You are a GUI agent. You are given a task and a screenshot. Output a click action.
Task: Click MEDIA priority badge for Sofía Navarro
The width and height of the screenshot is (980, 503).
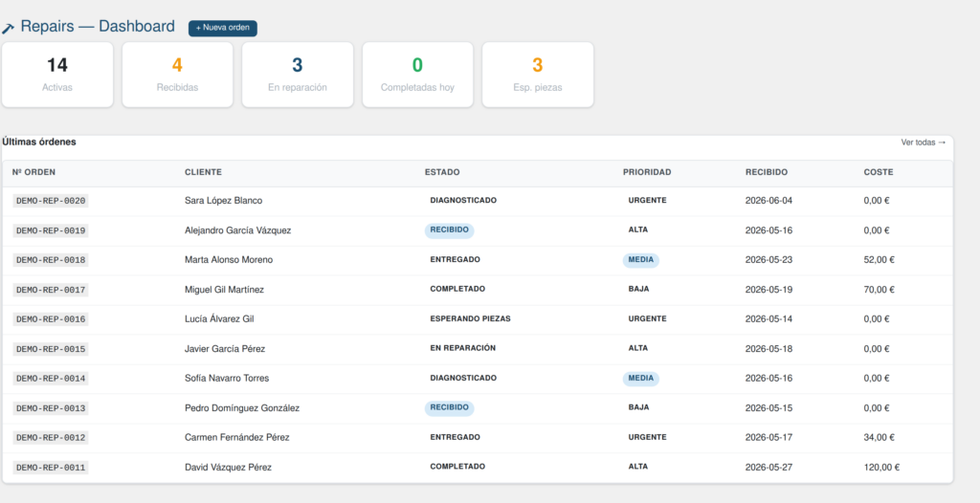click(x=640, y=379)
